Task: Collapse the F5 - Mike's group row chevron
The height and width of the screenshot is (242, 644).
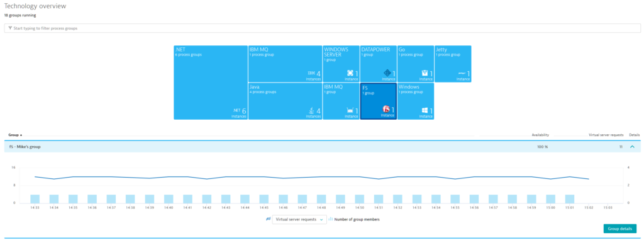Action: pyautogui.click(x=632, y=146)
